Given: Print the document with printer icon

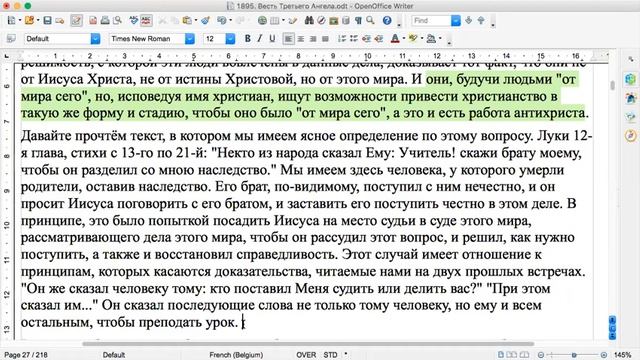Looking at the screenshot, I should (105, 20).
